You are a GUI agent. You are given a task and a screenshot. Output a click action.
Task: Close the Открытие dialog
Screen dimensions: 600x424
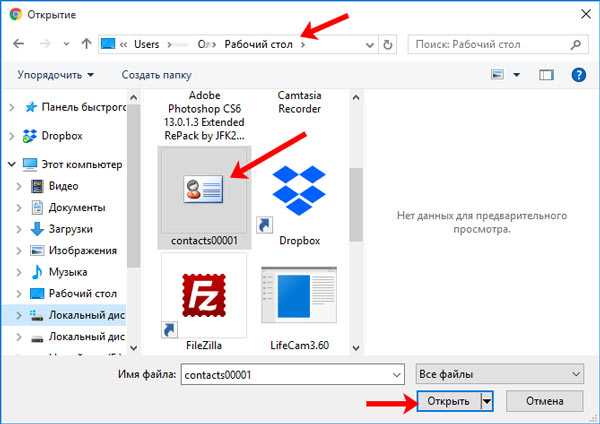point(586,15)
